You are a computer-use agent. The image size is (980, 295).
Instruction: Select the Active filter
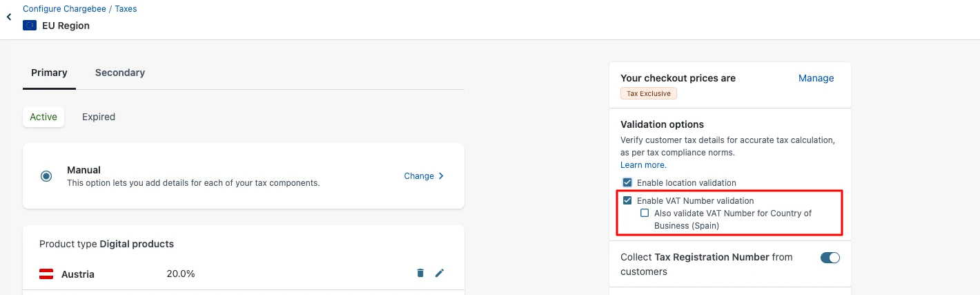tap(43, 117)
